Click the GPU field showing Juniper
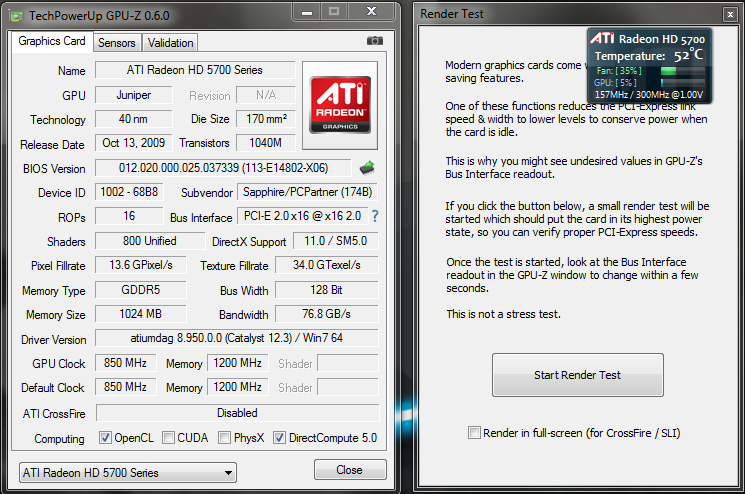 click(134, 95)
